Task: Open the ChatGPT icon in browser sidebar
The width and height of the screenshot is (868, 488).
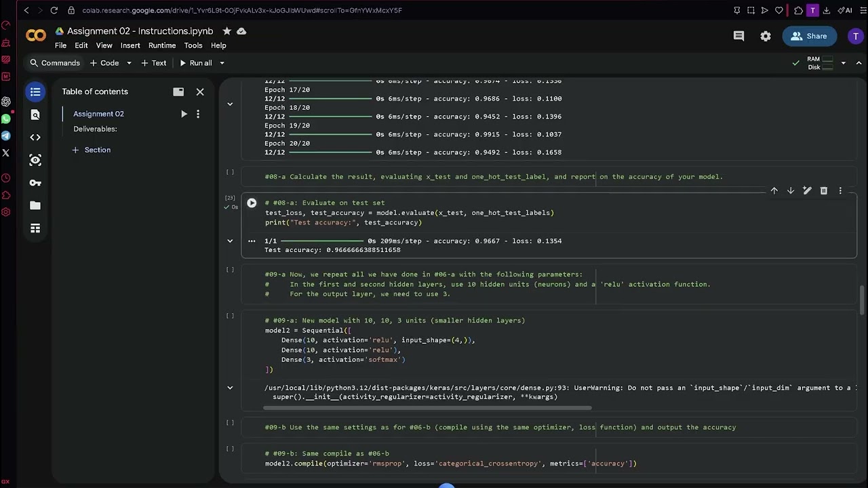Action: [x=6, y=102]
